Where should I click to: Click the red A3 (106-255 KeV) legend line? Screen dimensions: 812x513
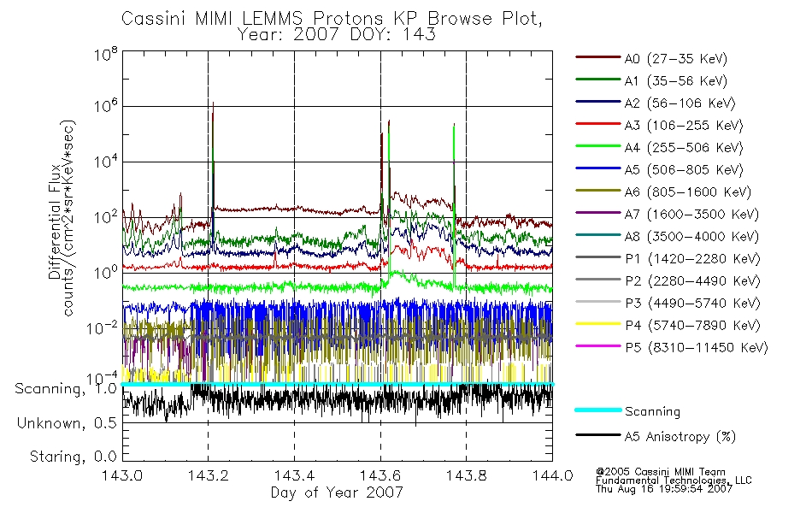(598, 124)
